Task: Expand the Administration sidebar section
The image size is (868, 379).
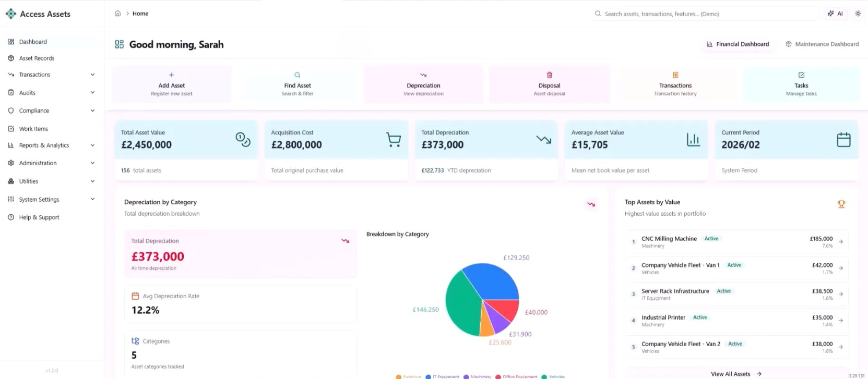Action: [x=92, y=163]
